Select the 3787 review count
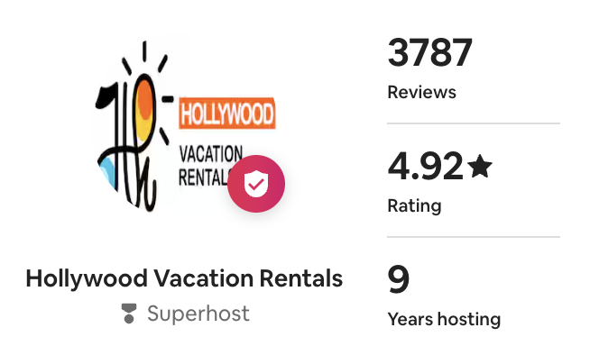 click(x=429, y=52)
